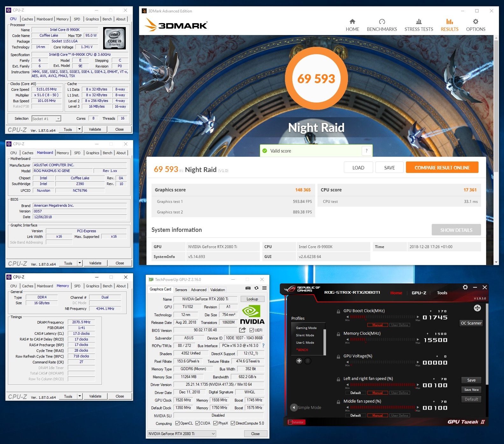The image size is (504, 444).
Task: Open Sensors tab in GPU-Z
Action: [181, 290]
